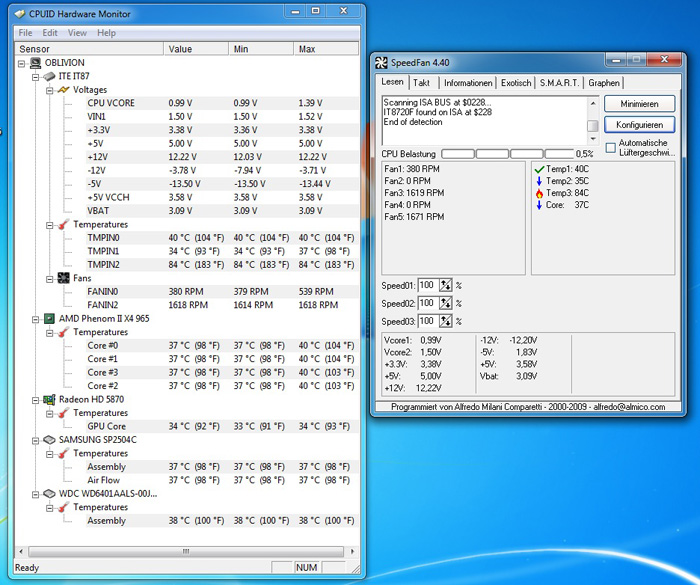
Task: Click the SpeedFan log scrollbar thumb
Action: tap(592, 126)
